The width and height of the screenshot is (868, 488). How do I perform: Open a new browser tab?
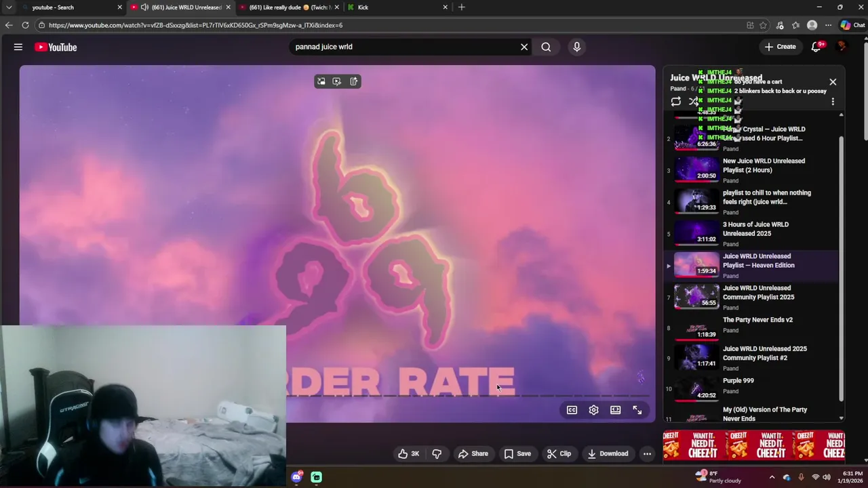point(462,7)
